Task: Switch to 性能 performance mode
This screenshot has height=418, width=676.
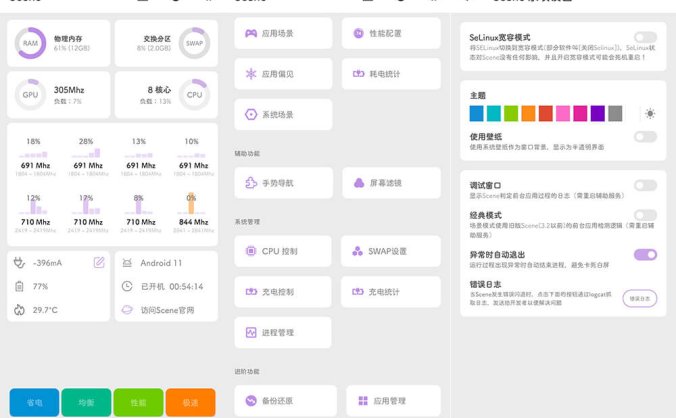Action: (x=138, y=402)
